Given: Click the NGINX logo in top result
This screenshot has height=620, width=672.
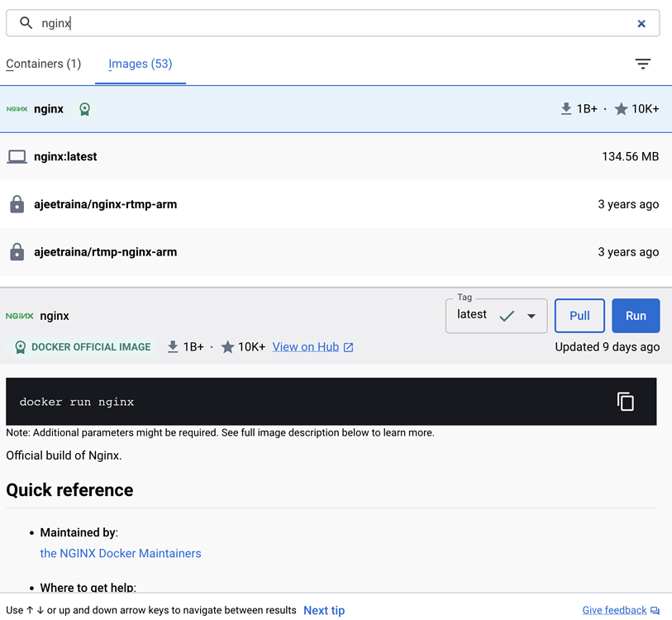Looking at the screenshot, I should (17, 109).
